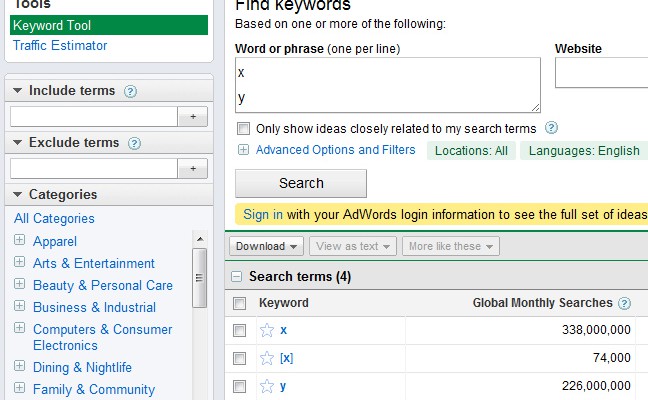Screen dimensions: 648x400
Task: Expand Advanced Options plus icon
Action: (243, 150)
